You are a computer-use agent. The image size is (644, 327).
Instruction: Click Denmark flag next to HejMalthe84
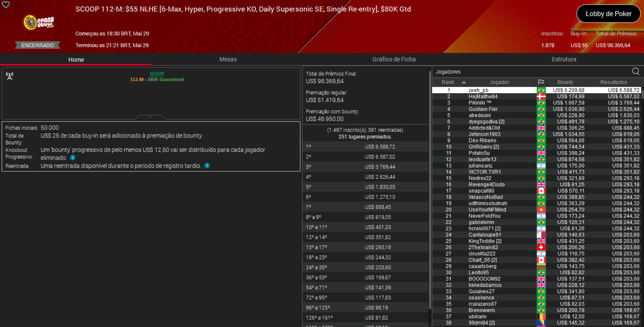click(541, 97)
